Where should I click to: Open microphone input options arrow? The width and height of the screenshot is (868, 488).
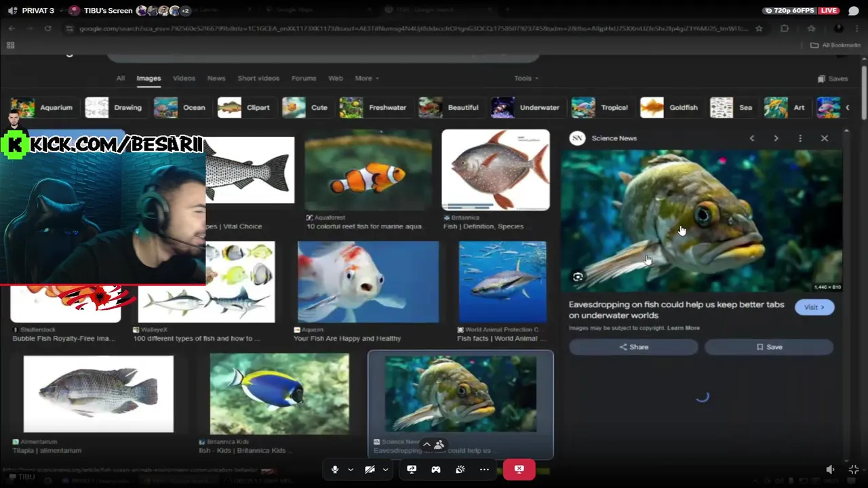pos(351,469)
